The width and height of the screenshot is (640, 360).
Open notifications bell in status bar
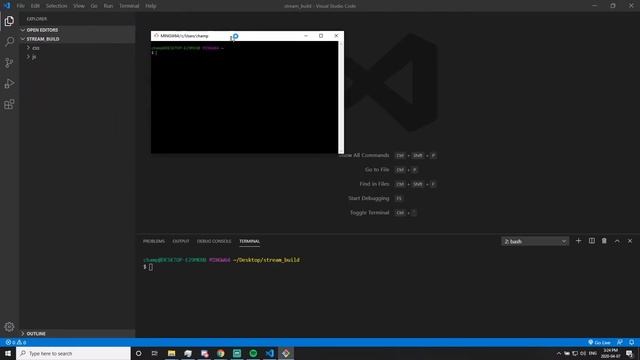tap(631, 342)
